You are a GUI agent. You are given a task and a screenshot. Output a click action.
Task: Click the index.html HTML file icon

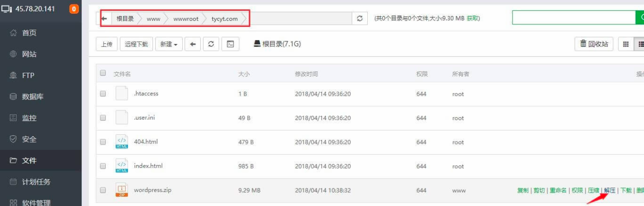(121, 166)
